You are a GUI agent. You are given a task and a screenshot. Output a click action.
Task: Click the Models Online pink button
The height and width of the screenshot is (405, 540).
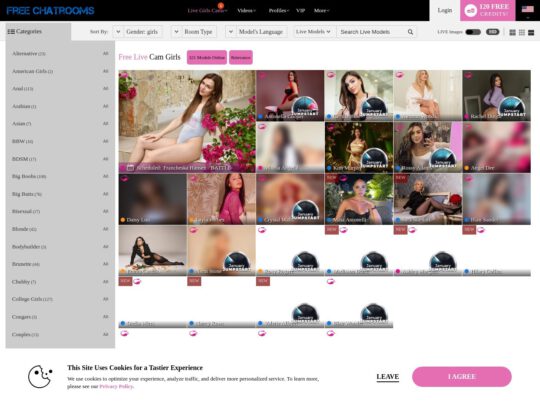[207, 58]
